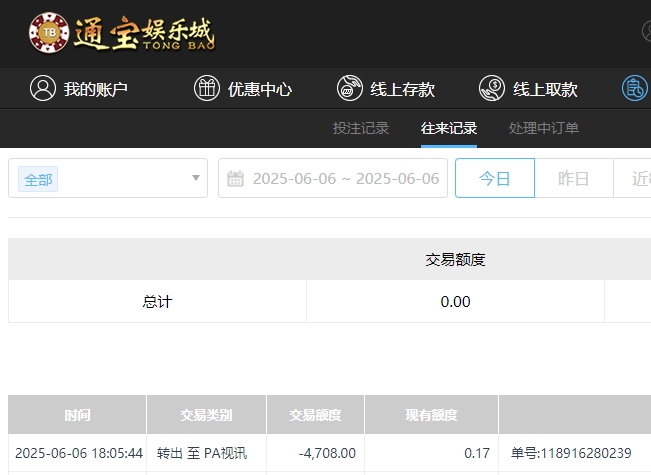Switch to 往来记录 tab
Image resolution: width=651 pixels, height=475 pixels.
449,128
